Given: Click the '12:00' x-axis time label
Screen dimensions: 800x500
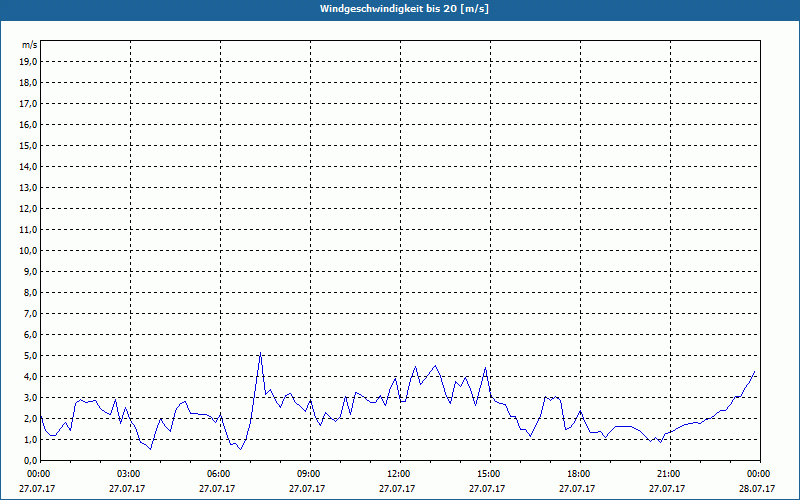Looking at the screenshot, I should coord(399,474).
